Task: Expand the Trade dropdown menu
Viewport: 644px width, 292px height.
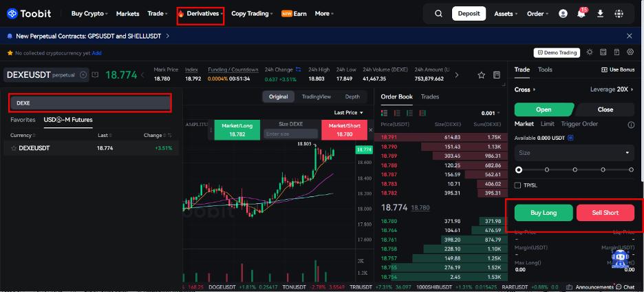Action: click(158, 14)
